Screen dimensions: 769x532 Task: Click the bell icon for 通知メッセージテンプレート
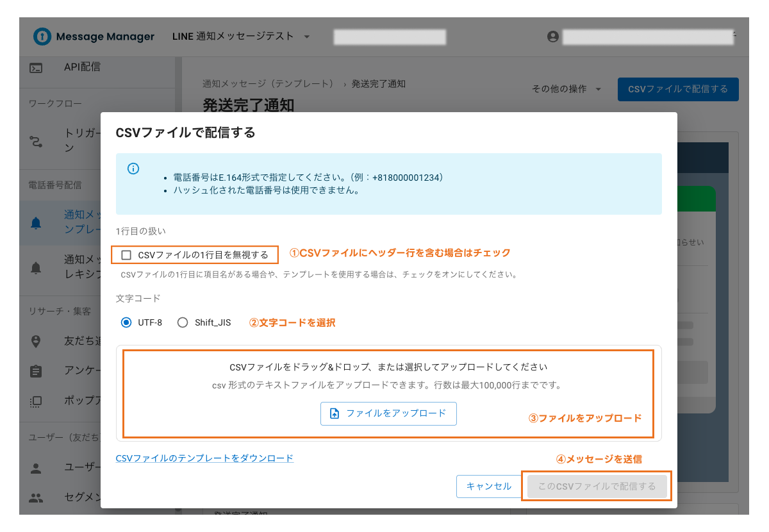click(37, 222)
